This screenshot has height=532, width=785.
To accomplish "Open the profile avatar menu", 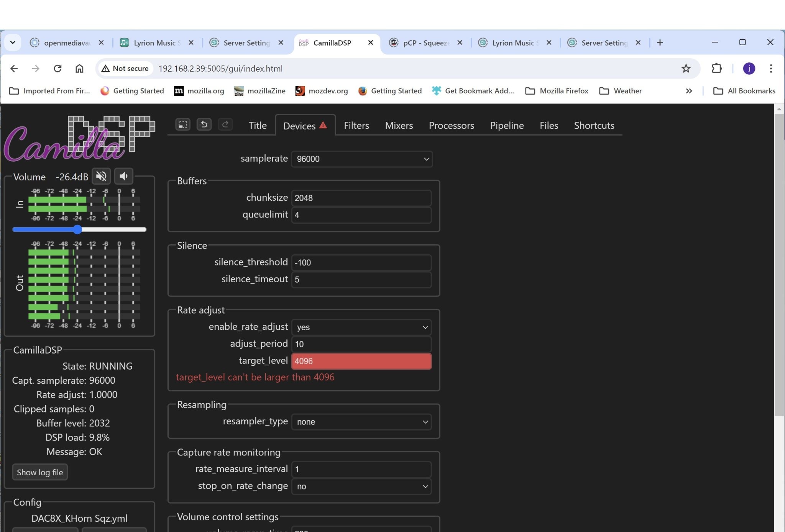I will tap(749, 69).
